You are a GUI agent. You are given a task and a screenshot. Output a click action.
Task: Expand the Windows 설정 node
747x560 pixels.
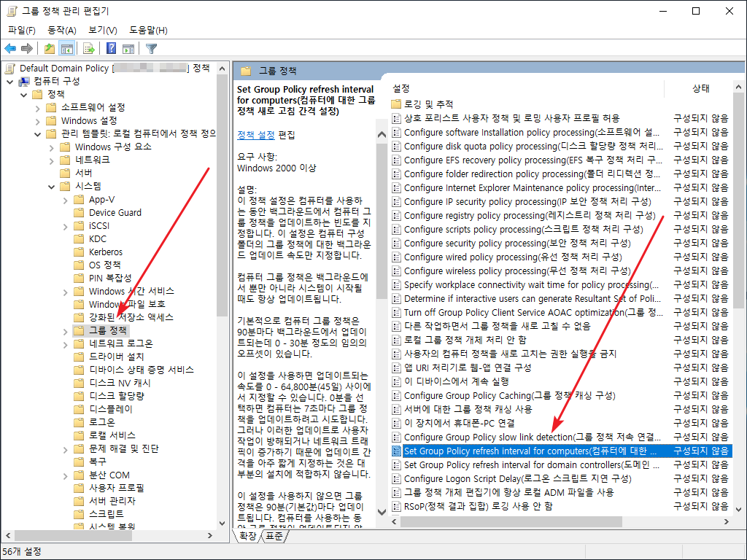click(x=38, y=122)
